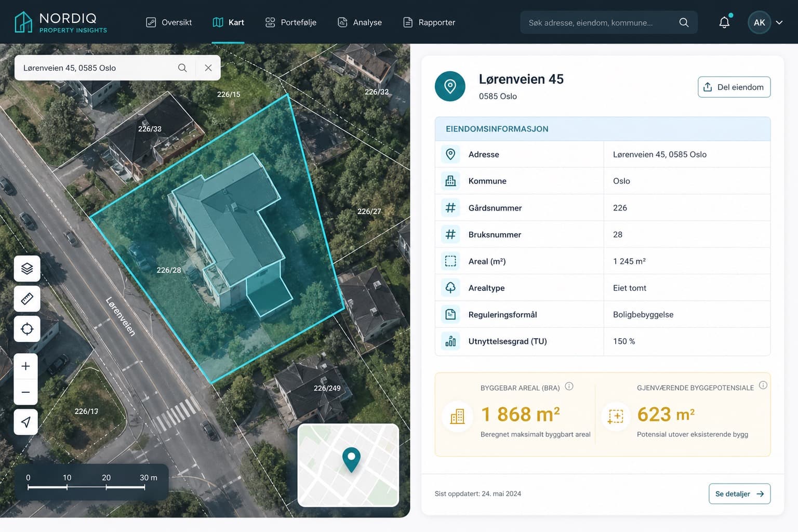Click the value 1 245 m²
Image resolution: width=798 pixels, height=532 pixels.
pos(629,261)
